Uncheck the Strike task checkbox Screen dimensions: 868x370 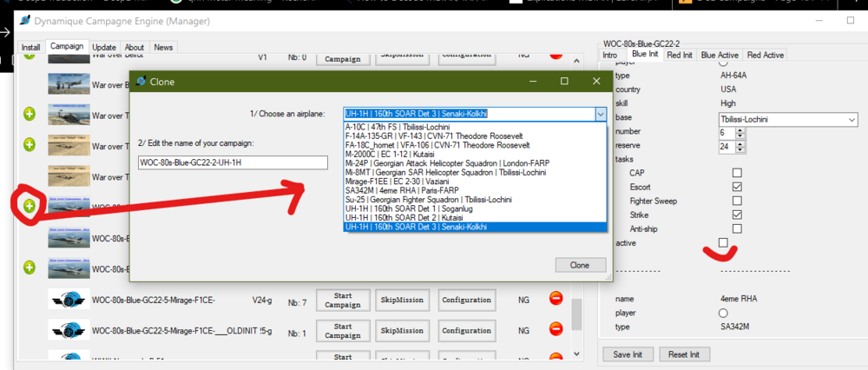point(737,215)
